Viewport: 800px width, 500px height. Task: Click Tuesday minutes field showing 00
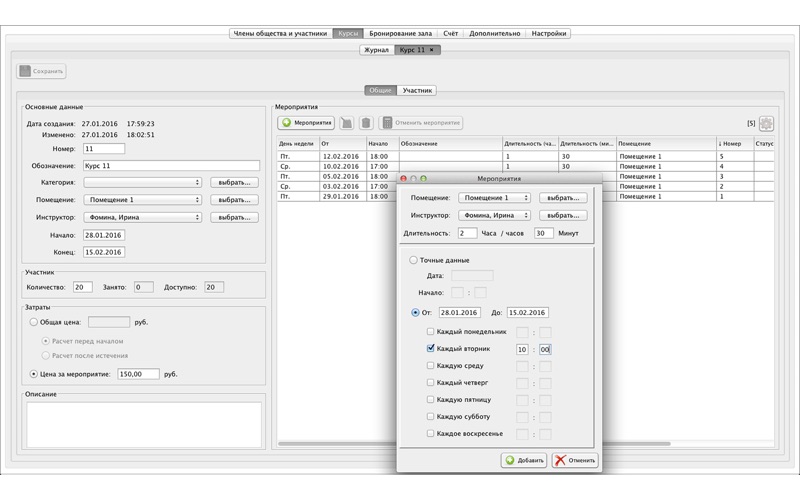[x=545, y=349]
